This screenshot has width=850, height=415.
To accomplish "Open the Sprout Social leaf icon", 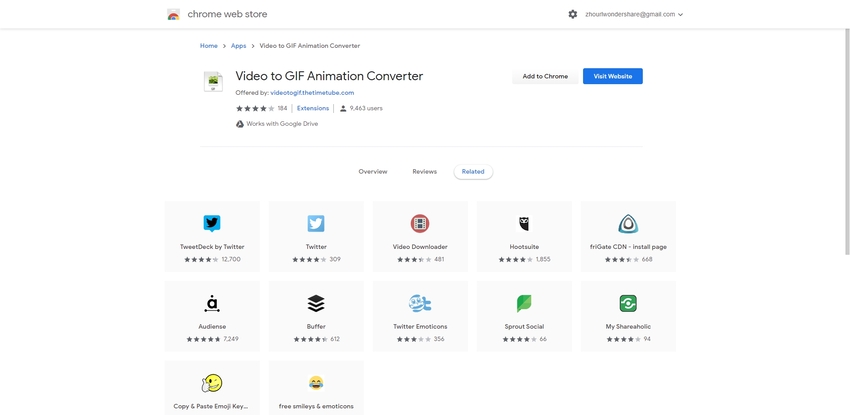I will (524, 303).
